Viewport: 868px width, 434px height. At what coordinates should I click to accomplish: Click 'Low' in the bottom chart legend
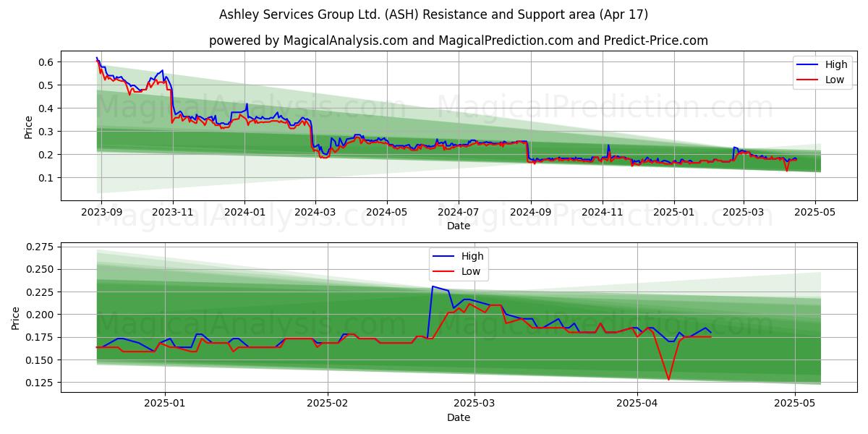pos(472,271)
